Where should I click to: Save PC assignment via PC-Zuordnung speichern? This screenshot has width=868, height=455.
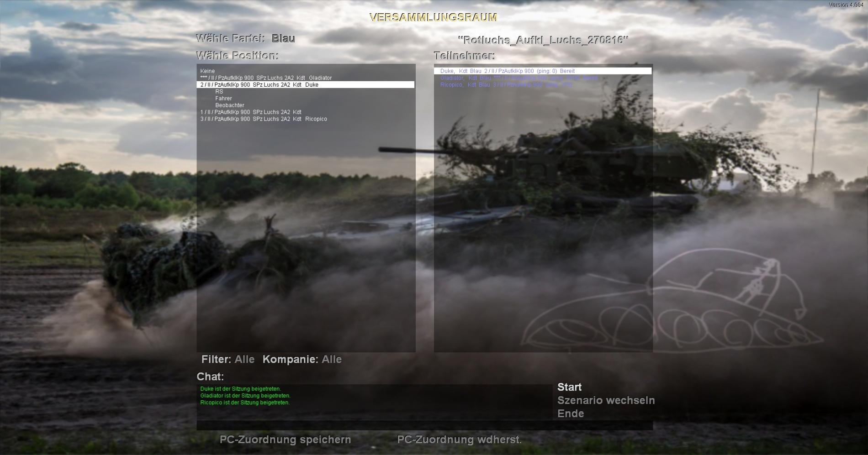[x=285, y=439]
